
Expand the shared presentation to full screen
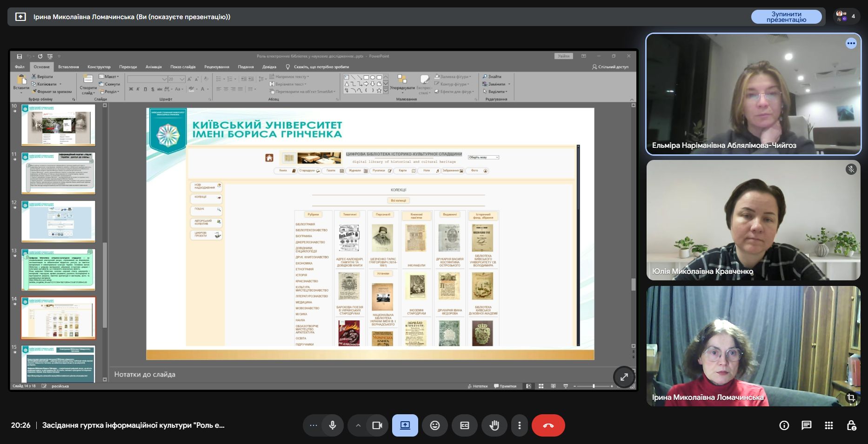[x=624, y=377]
